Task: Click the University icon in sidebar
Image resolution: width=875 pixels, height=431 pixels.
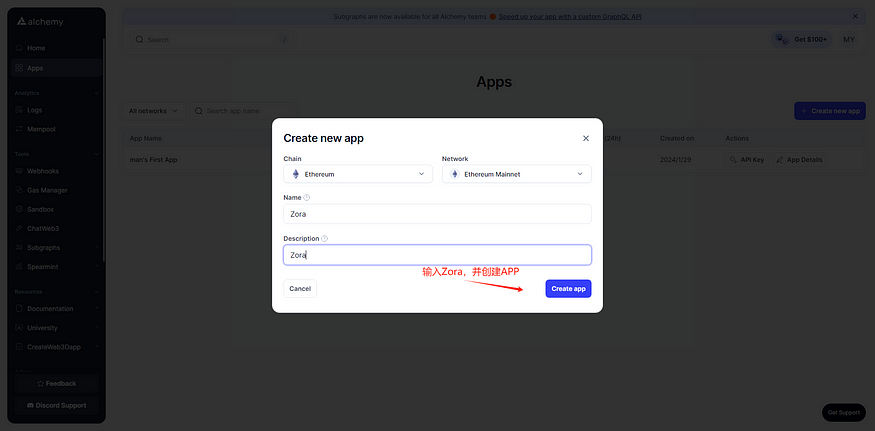Action: tap(20, 328)
